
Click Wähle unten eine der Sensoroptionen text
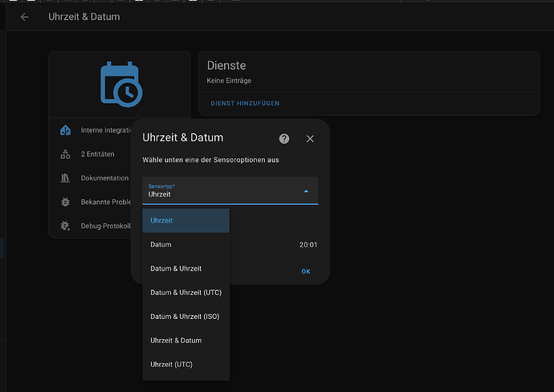pos(210,160)
